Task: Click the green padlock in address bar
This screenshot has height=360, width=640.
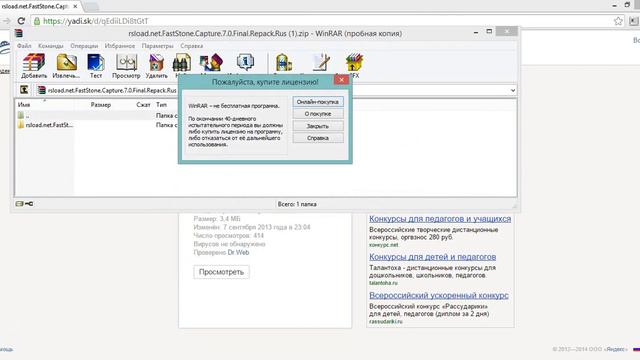Action: click(x=37, y=21)
